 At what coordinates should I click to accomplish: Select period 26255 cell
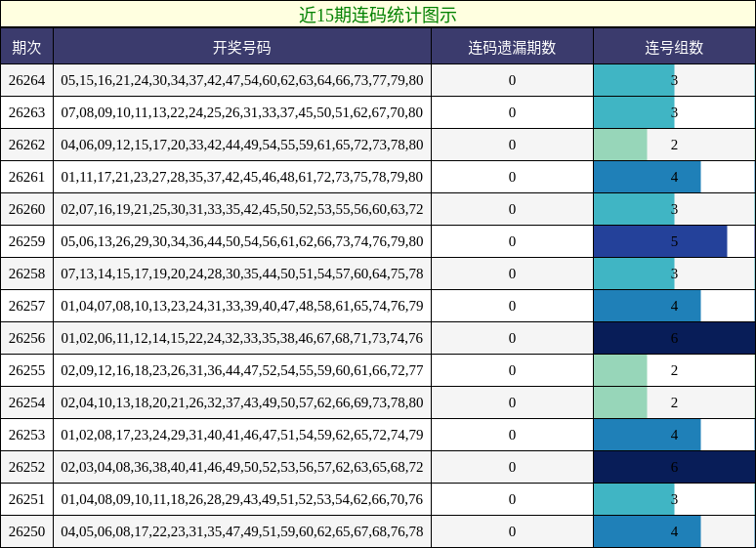(x=26, y=370)
